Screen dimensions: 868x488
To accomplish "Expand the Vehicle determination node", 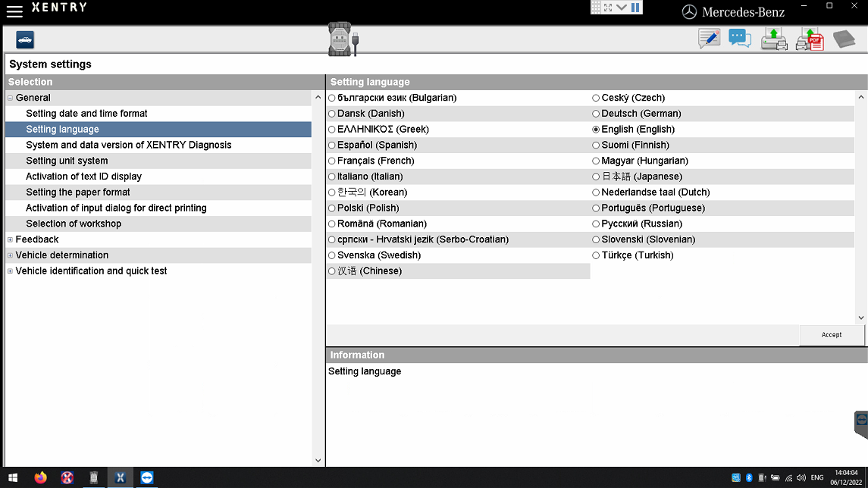I will [10, 255].
